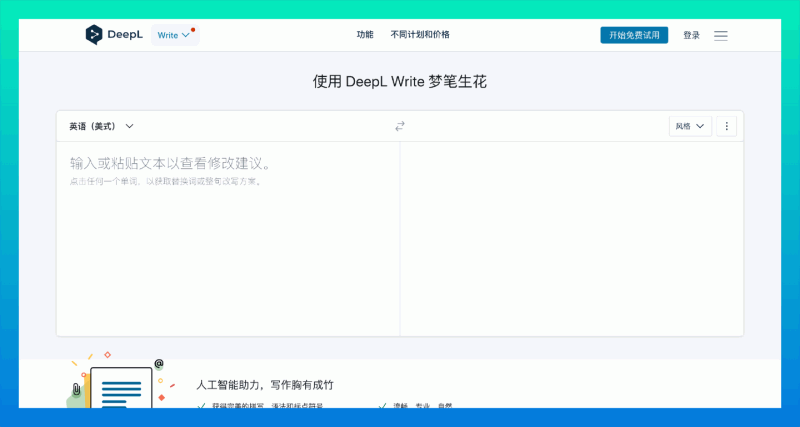
Task: Click the 人工智能助力，写作胸有成竹 heading
Action: coord(265,385)
